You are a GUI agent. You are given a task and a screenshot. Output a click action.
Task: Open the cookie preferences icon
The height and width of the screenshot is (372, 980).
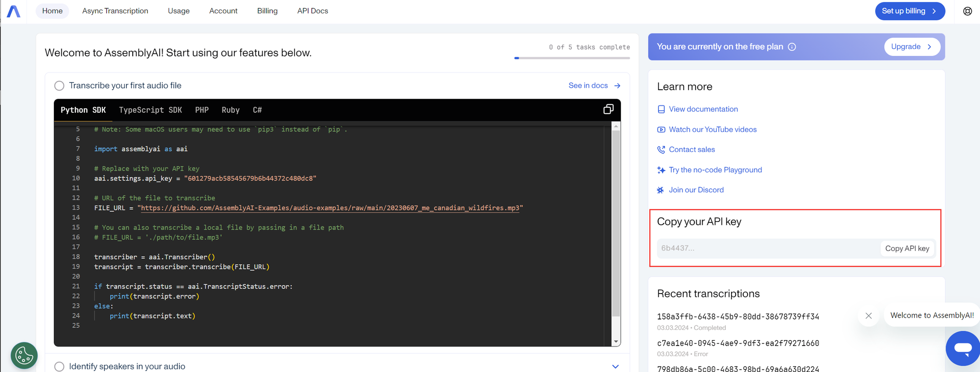(24, 355)
